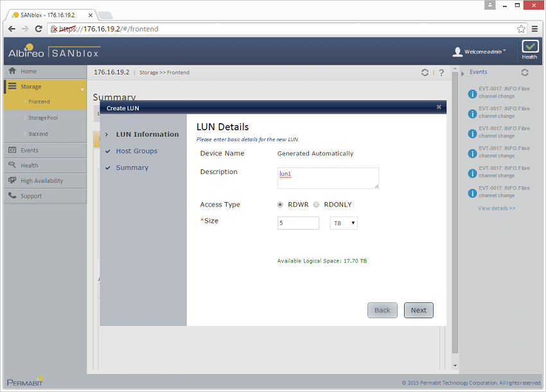Click the Support phone icon
The height and width of the screenshot is (392, 546).
point(12,196)
